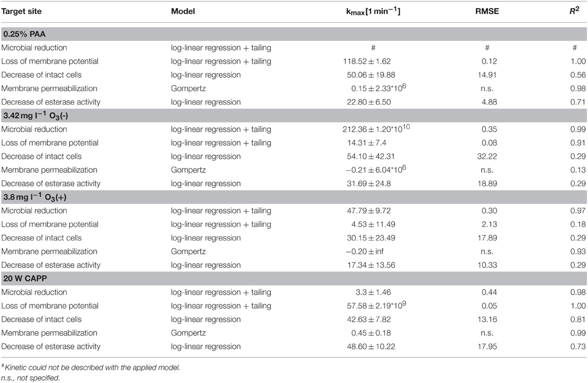
Task: Click the RMSE column header
Action: pyautogui.click(x=487, y=11)
